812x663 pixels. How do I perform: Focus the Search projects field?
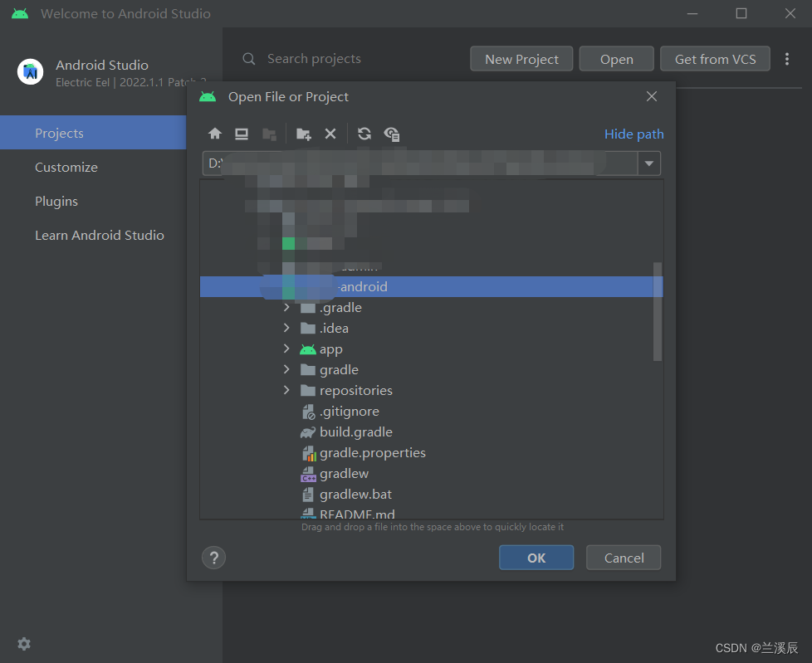(x=314, y=59)
